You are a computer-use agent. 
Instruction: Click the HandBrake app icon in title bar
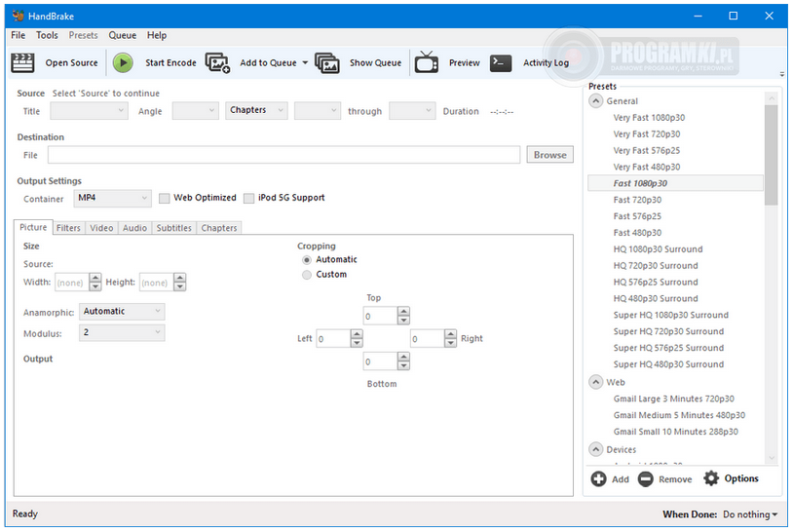[x=19, y=16]
